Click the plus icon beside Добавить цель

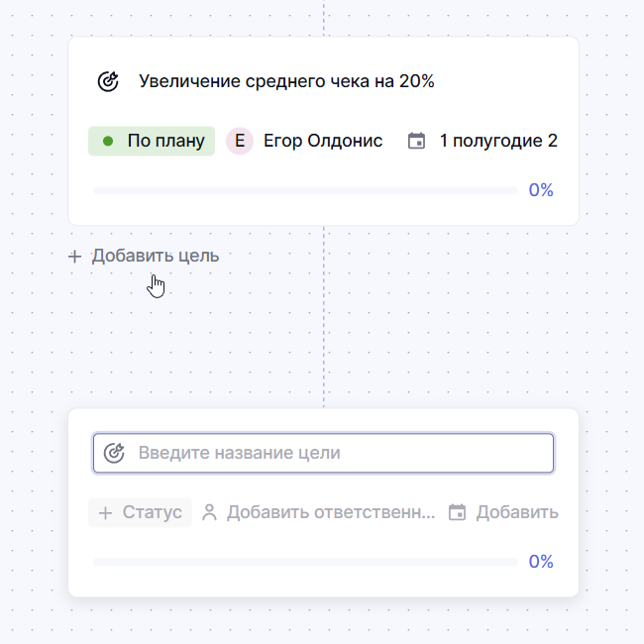point(74,256)
